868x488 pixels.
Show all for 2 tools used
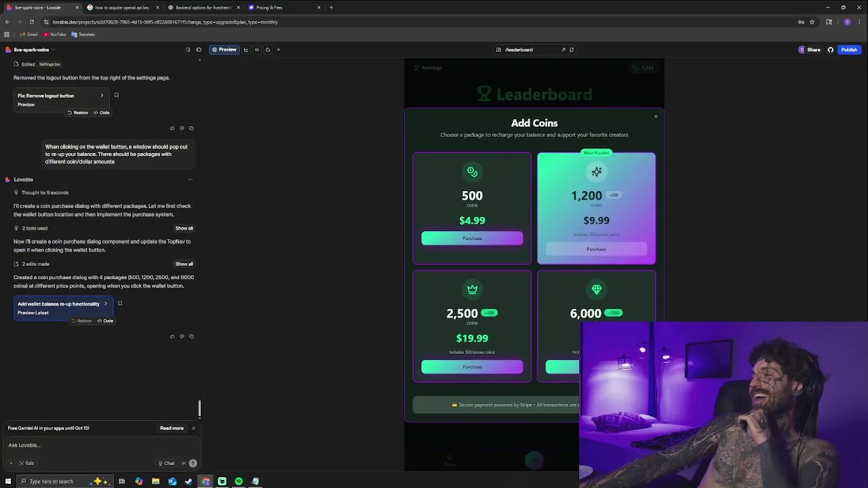[x=184, y=228]
